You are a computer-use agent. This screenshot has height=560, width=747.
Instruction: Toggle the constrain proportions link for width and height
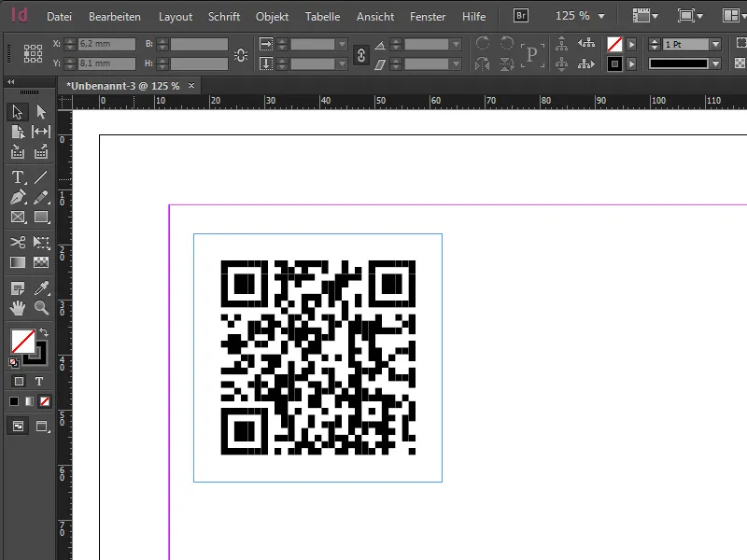click(360, 54)
